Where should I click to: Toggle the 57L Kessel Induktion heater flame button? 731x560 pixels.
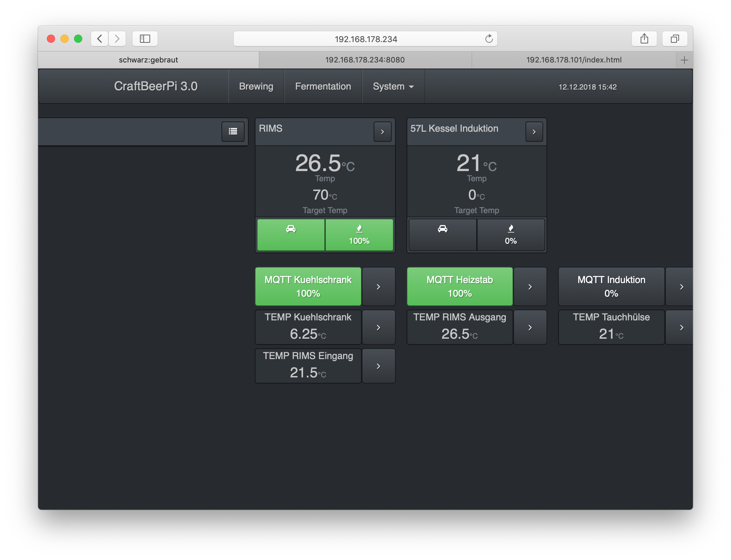click(x=511, y=235)
